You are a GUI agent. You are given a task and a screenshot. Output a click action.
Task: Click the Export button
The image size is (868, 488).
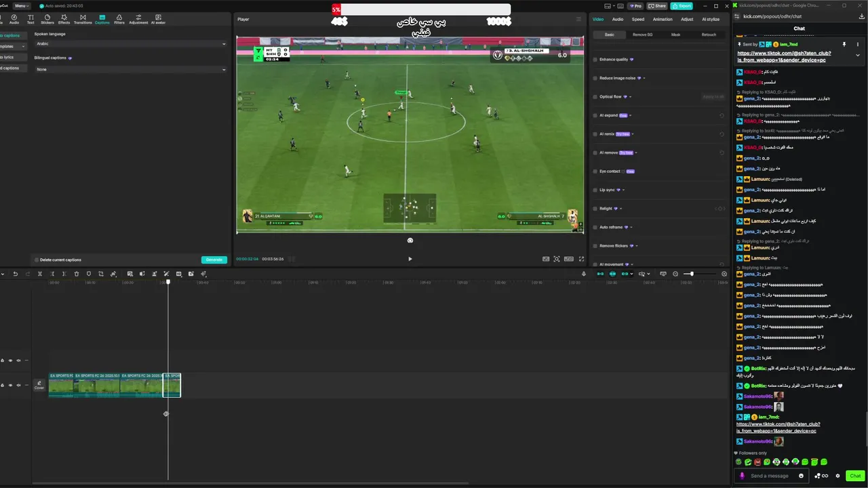coord(682,5)
